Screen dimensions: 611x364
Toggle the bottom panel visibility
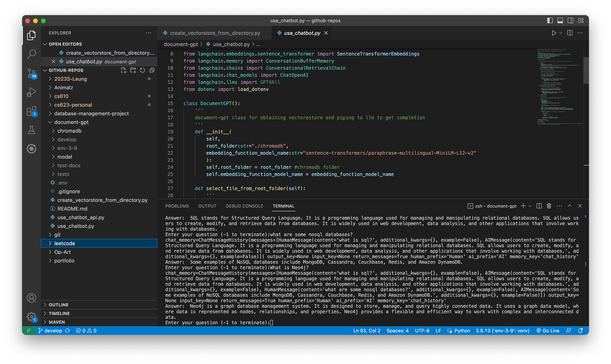click(x=560, y=21)
